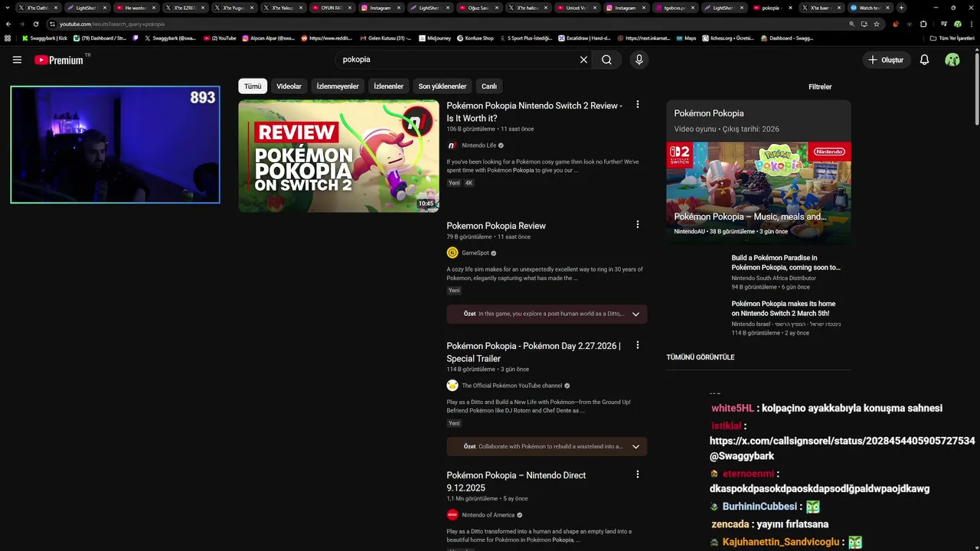Open the Swaggybark | Kick bookmark
Screen dimensions: 980x551
pyautogui.click(x=44, y=37)
